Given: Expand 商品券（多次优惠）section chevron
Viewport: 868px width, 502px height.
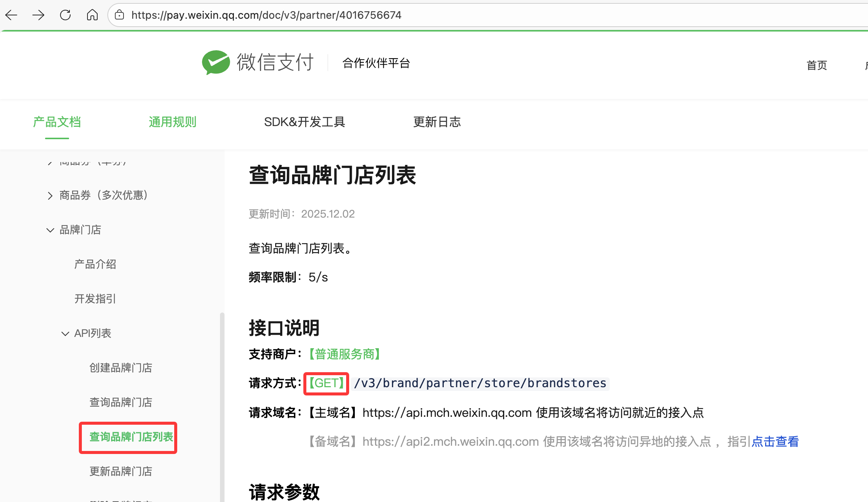Looking at the screenshot, I should point(50,195).
